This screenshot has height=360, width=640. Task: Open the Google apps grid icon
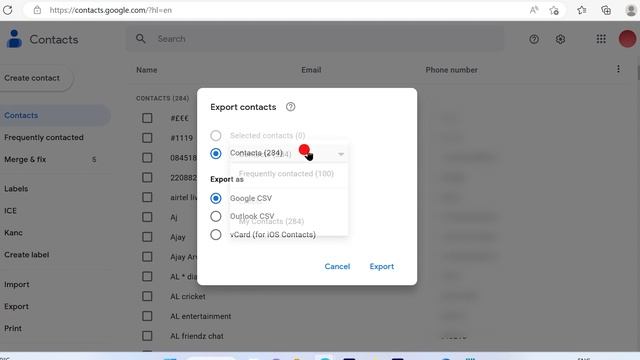point(601,39)
